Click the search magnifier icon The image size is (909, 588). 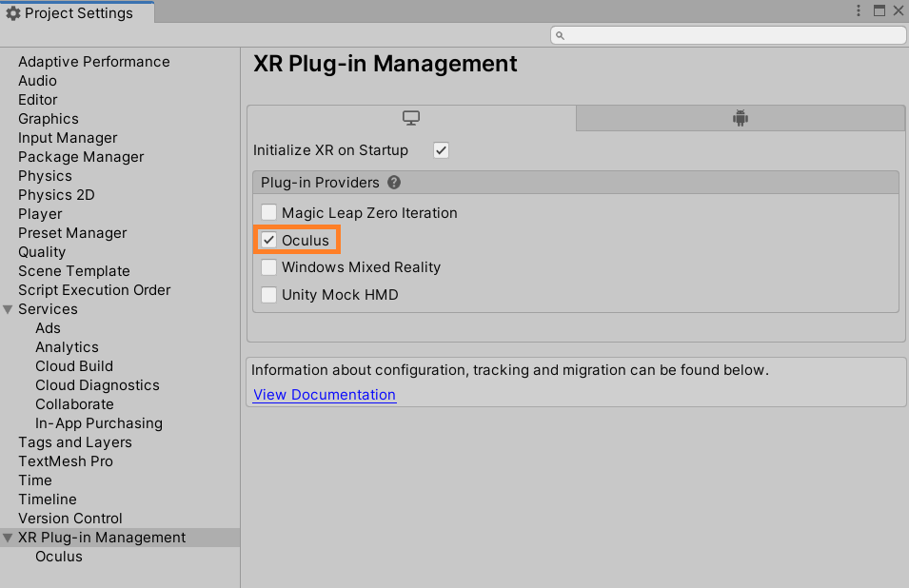[x=560, y=35]
